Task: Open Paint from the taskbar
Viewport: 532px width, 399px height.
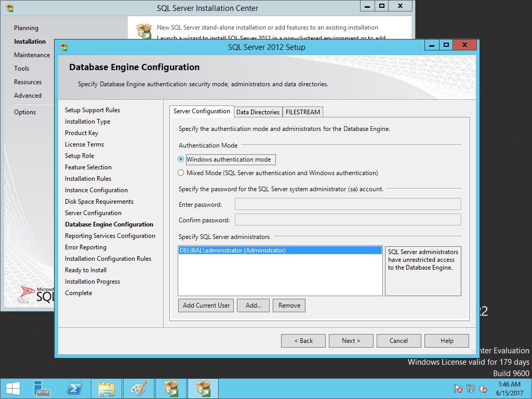Action: (138, 389)
